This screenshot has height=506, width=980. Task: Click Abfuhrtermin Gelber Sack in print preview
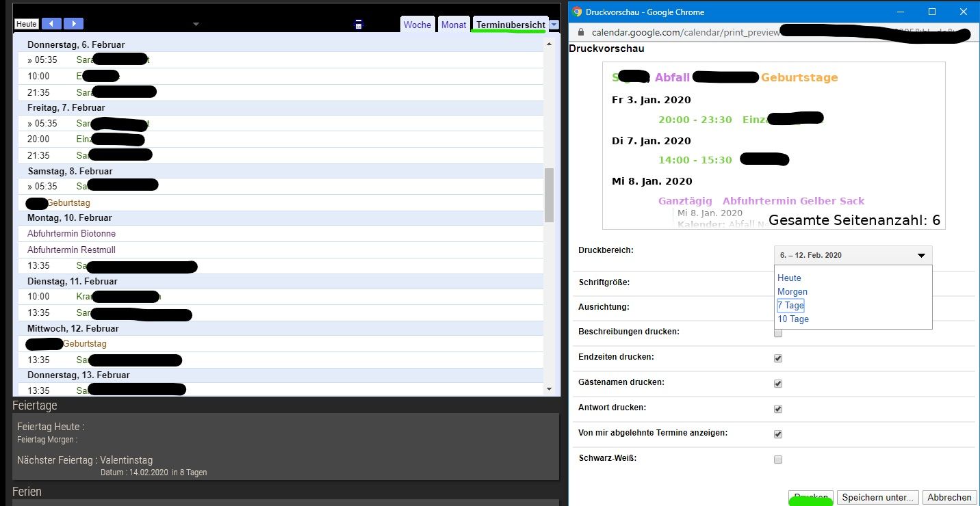794,201
